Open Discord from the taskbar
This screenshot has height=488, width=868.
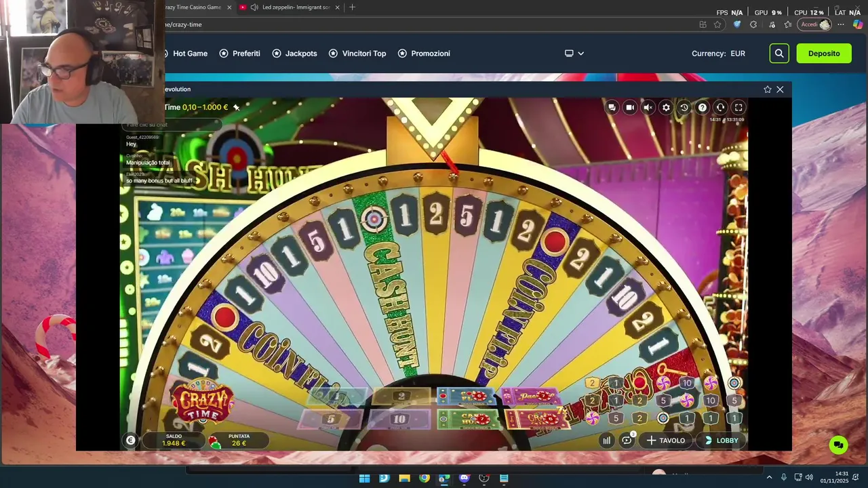[465, 478]
